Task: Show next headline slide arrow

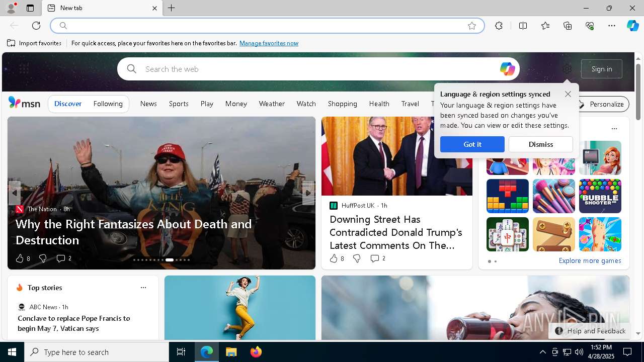Action: 308,193
